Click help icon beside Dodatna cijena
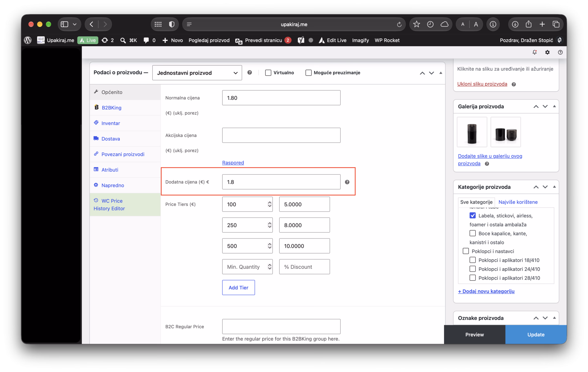 point(347,182)
